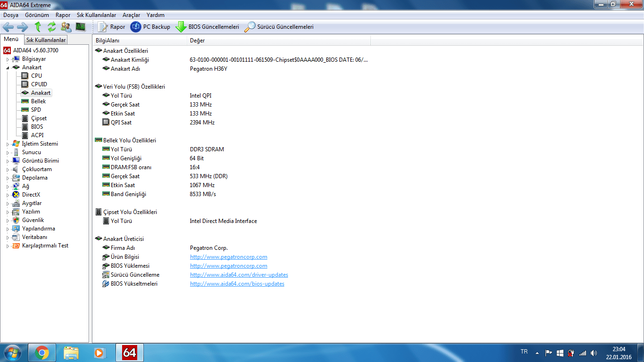Image resolution: width=644 pixels, height=362 pixels.
Task: Select Yazılım in the tree
Action: click(31, 212)
